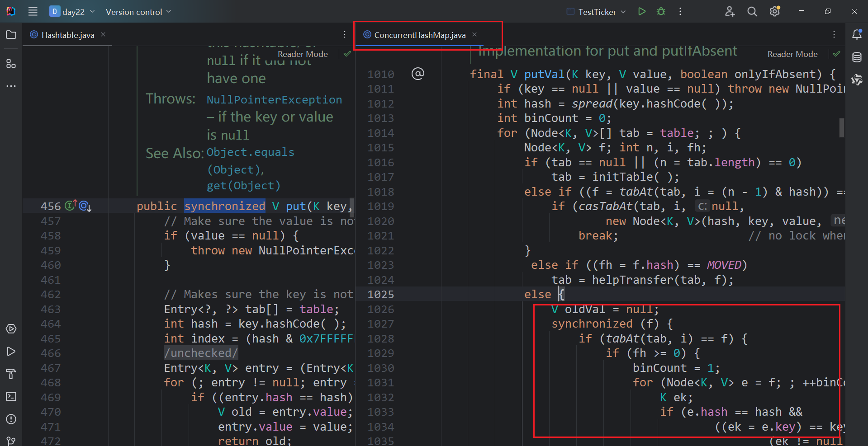Screen dimensions: 868x446
Task: Open Terminal tool window
Action: point(11,397)
